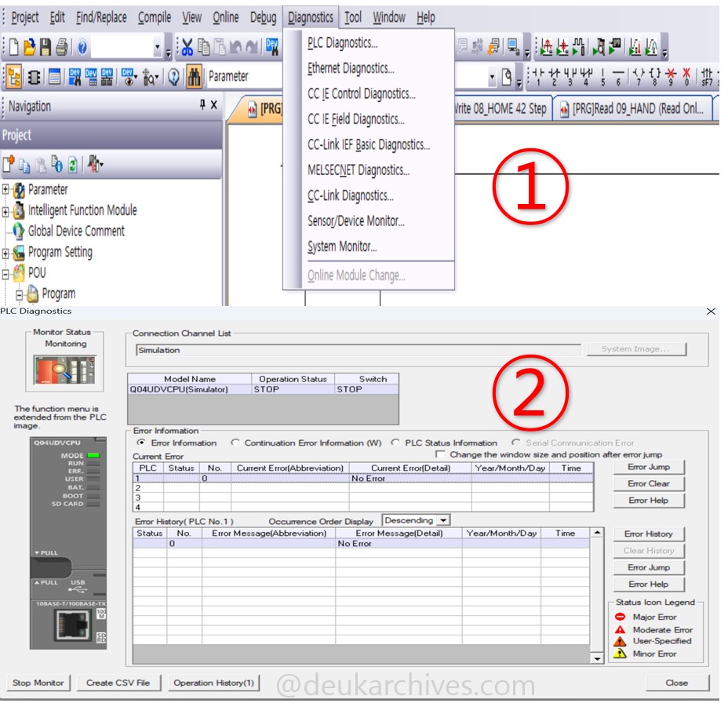Toggle the Navigation window icon with folder tree
728x703 pixels.
pyautogui.click(x=14, y=77)
